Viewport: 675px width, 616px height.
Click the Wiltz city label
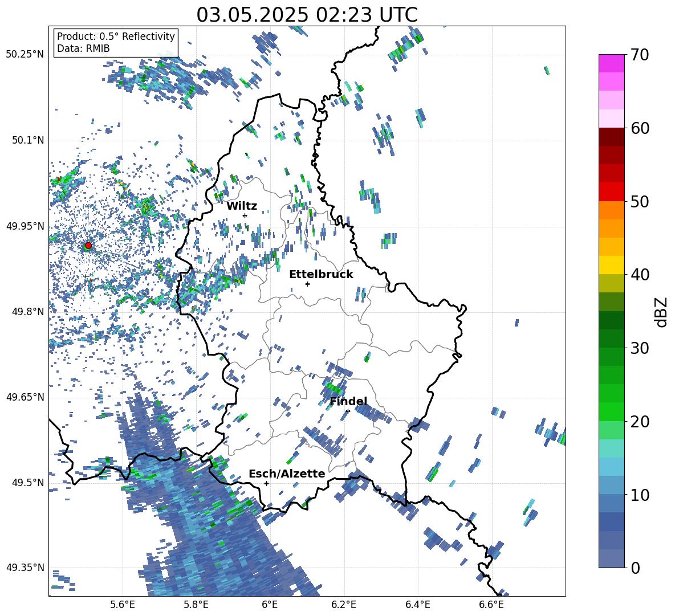point(242,206)
